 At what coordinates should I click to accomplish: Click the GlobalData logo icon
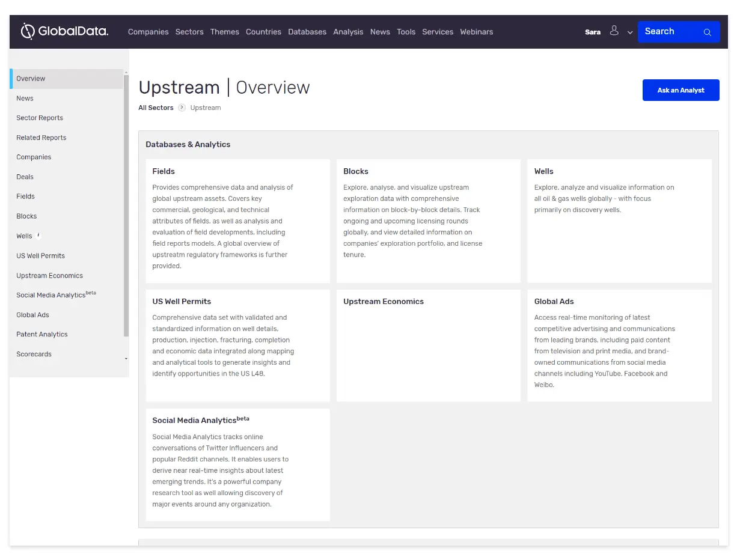click(x=28, y=31)
